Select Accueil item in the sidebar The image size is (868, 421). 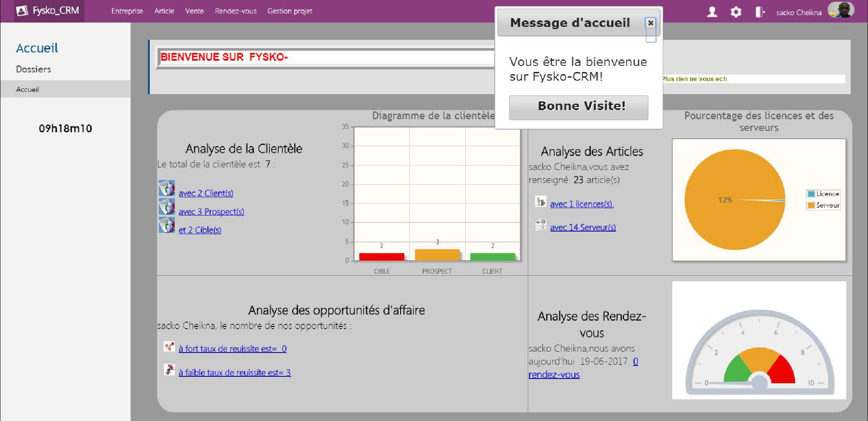pyautogui.click(x=27, y=89)
